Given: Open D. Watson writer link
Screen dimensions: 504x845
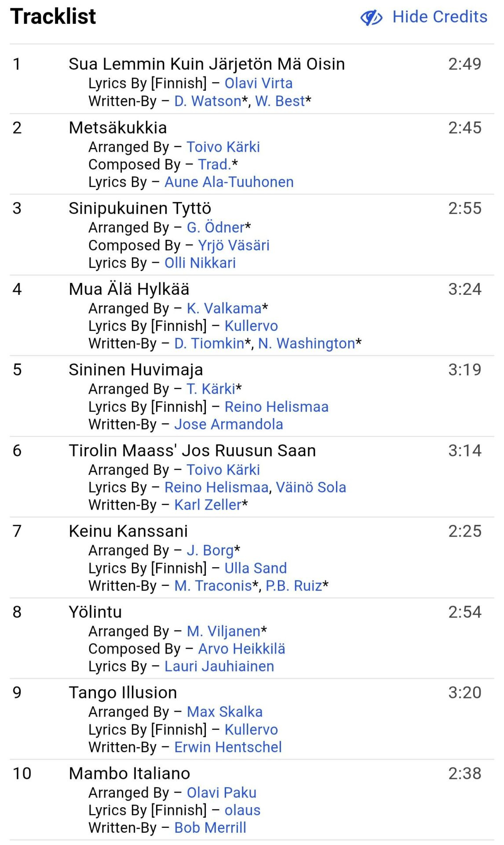Looking at the screenshot, I should pos(208,101).
